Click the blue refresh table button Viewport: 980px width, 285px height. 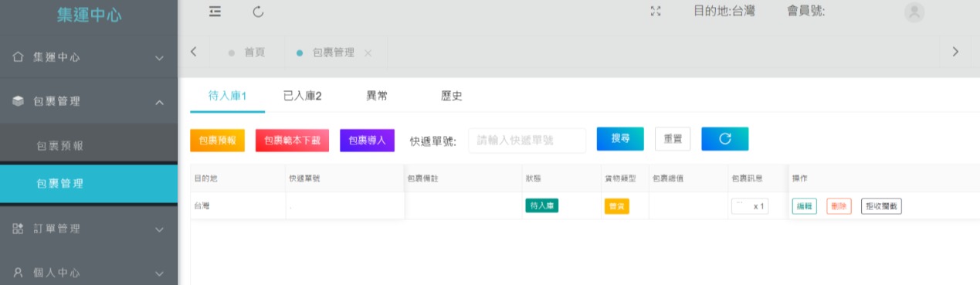tap(724, 139)
